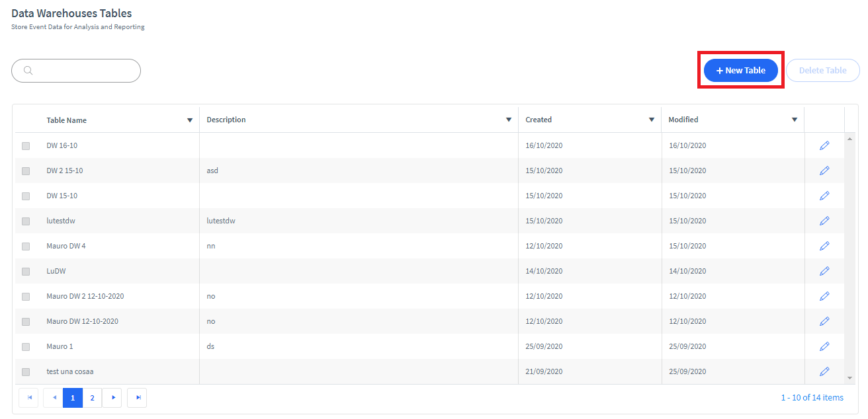The height and width of the screenshot is (419, 868).
Task: Click pencil icon for DW 2 15-10 row
Action: (824, 171)
